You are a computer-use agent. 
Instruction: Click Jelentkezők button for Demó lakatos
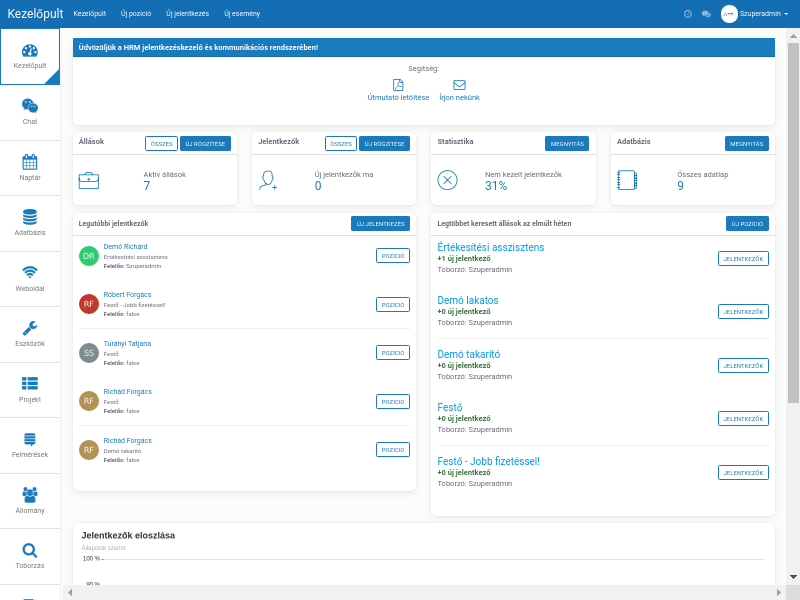point(743,312)
